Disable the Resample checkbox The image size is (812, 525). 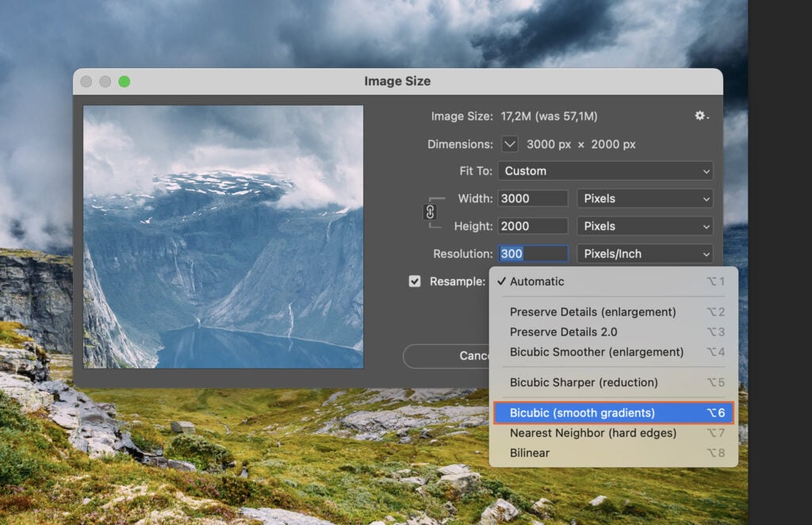[x=415, y=281]
